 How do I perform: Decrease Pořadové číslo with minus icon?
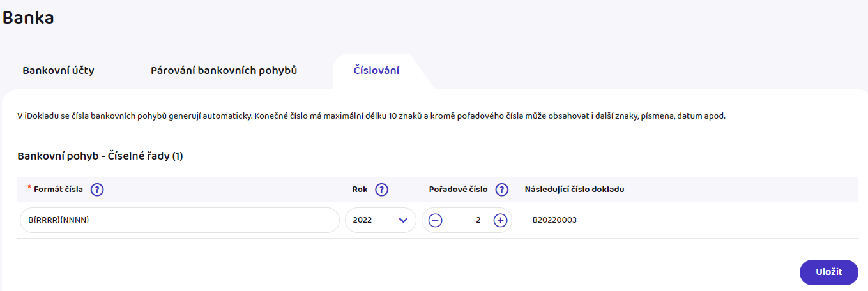pyautogui.click(x=435, y=220)
